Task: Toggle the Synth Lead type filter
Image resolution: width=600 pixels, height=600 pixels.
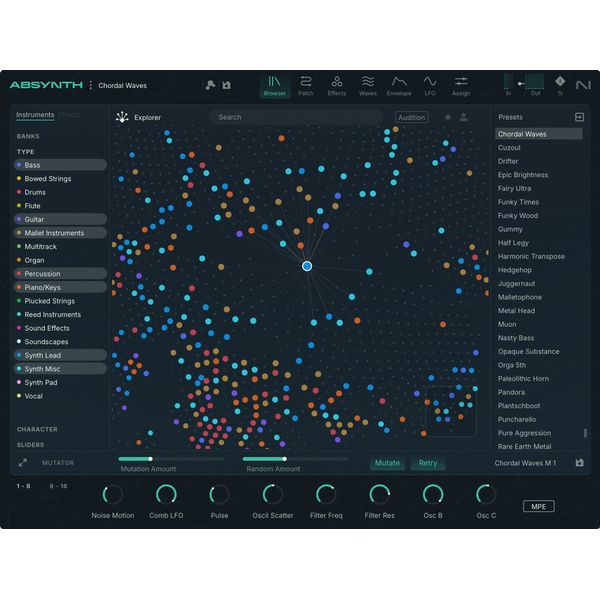Action: tap(60, 355)
